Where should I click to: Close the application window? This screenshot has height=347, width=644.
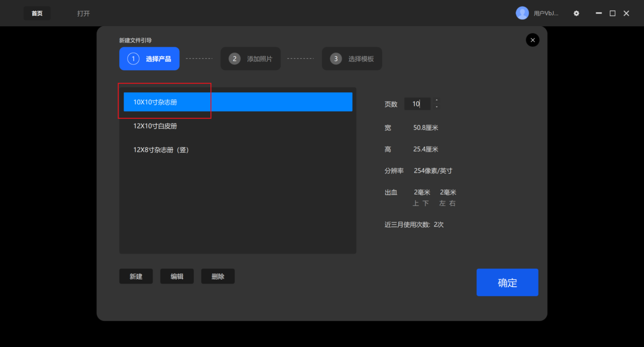pos(626,13)
